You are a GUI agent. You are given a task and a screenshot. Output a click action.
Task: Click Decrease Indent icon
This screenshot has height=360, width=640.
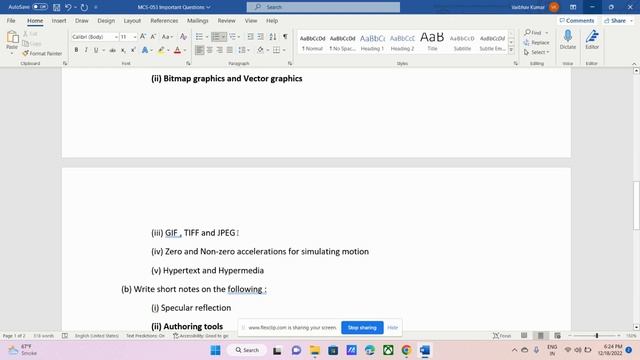[x=250, y=37]
